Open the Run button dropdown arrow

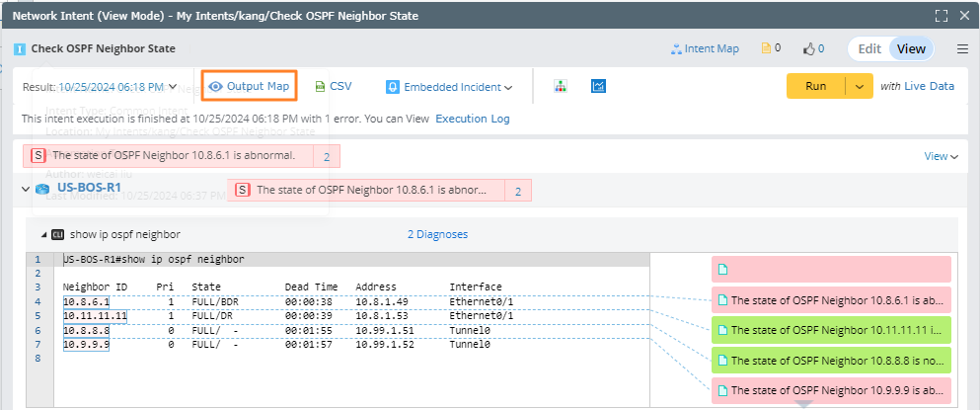pos(860,86)
